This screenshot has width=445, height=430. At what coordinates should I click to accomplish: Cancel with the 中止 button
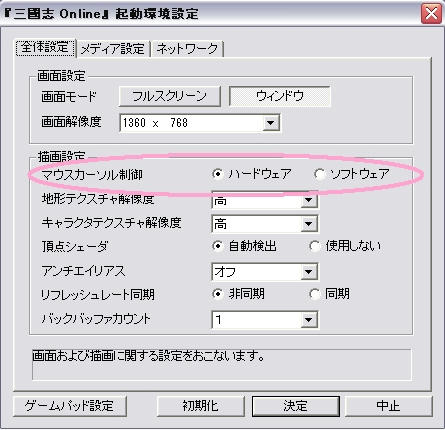pos(388,406)
